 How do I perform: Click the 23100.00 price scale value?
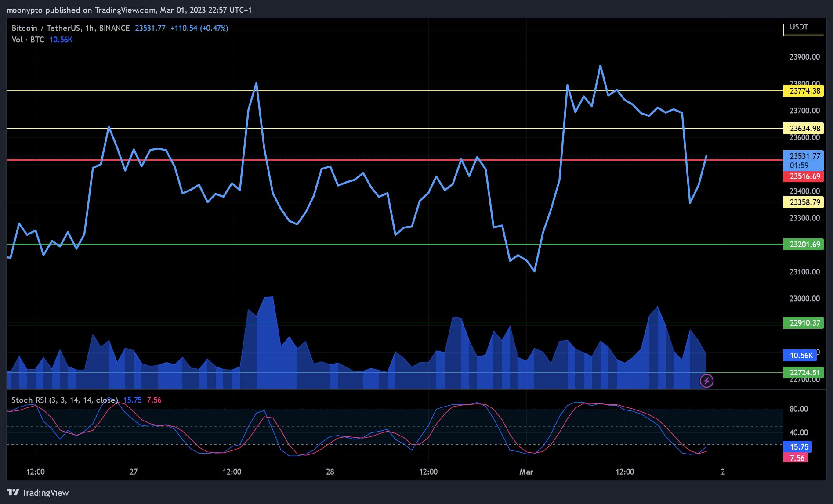[804, 272]
